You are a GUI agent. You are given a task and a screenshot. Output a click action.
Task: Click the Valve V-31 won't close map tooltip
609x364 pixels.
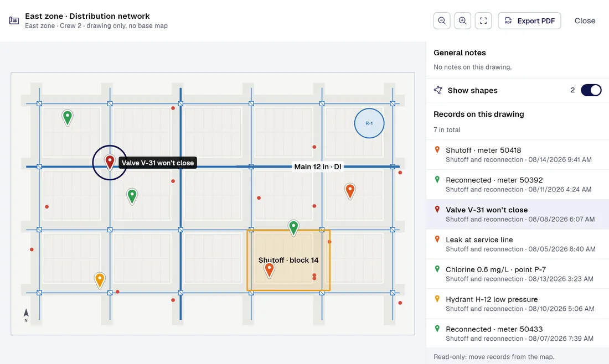point(158,163)
